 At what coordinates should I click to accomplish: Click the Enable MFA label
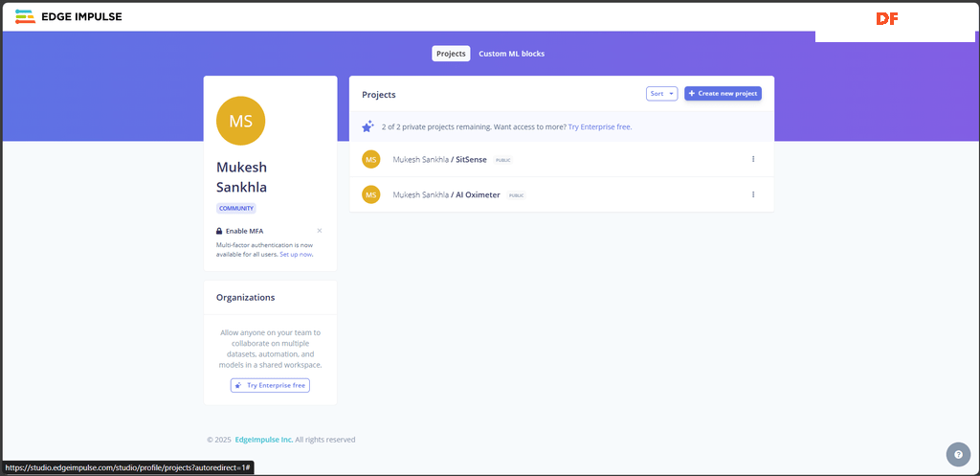(x=244, y=231)
